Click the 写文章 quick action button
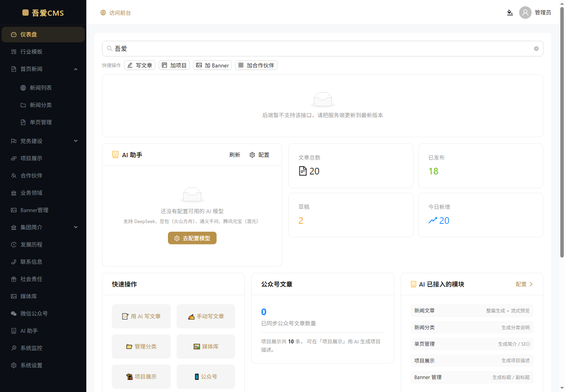 pyautogui.click(x=140, y=65)
